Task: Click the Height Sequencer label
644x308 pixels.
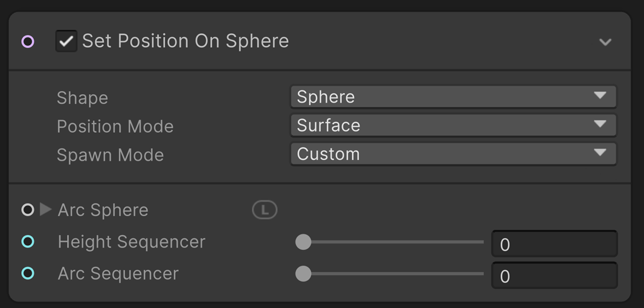Action: tap(132, 242)
